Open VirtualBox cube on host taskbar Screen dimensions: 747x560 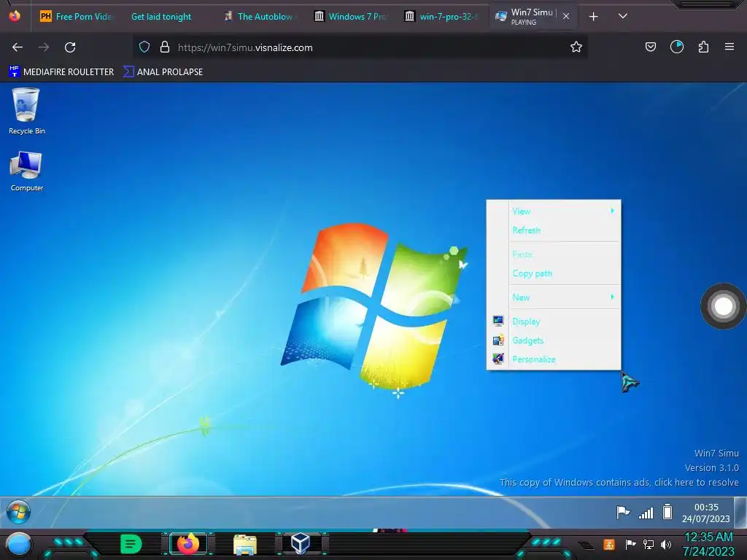301,543
